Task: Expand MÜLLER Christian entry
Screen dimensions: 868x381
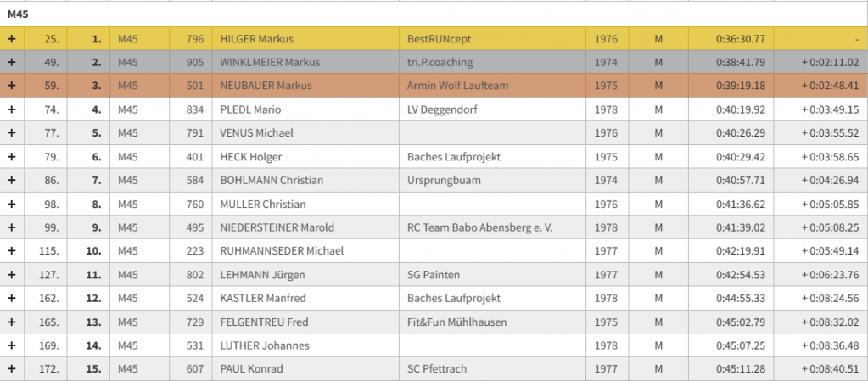Action: 11,205
